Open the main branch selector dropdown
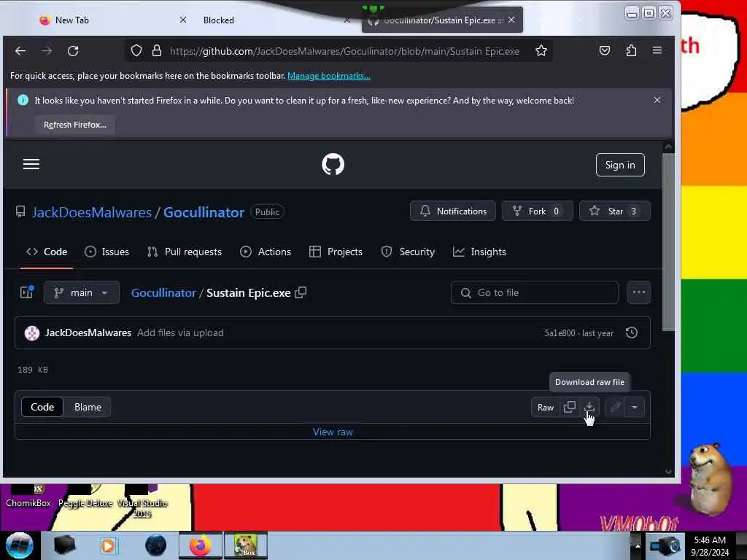The height and width of the screenshot is (560, 747). [x=82, y=292]
